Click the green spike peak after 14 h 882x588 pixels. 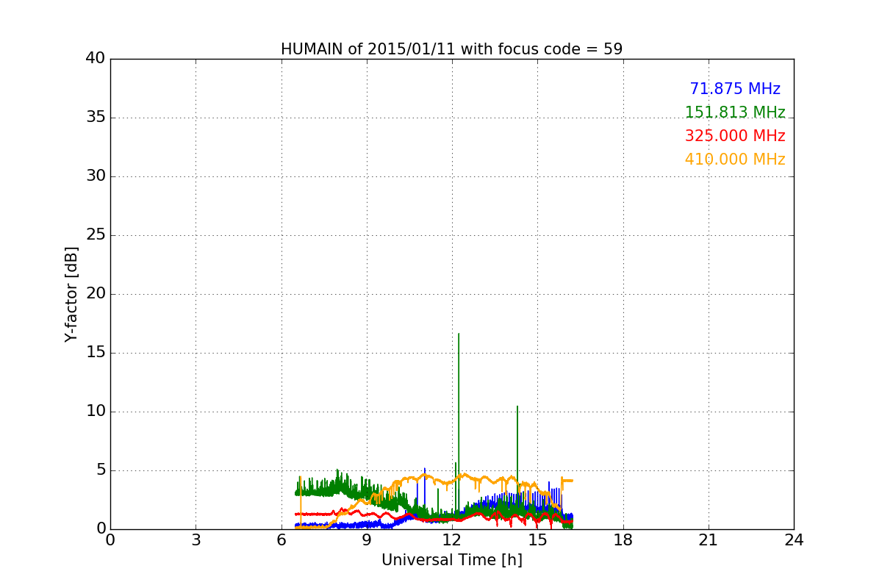point(517,407)
